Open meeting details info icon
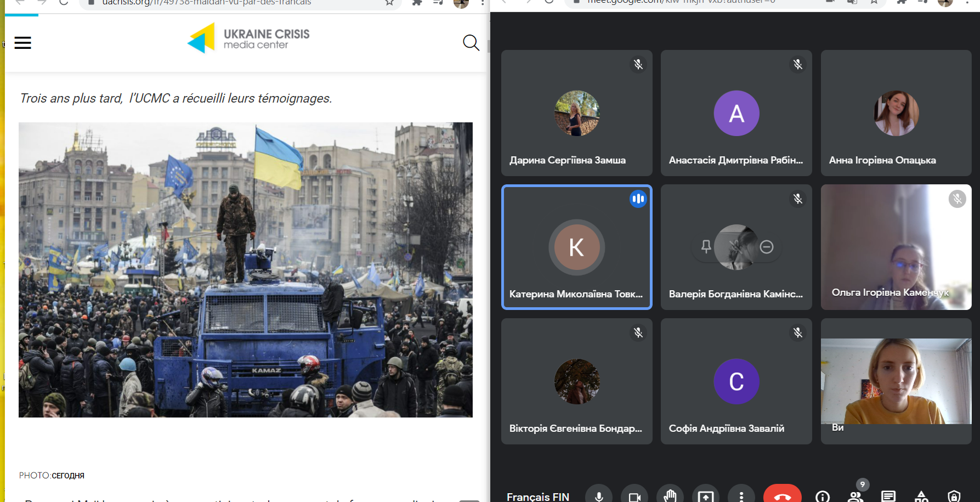980x502 pixels. pos(822,496)
